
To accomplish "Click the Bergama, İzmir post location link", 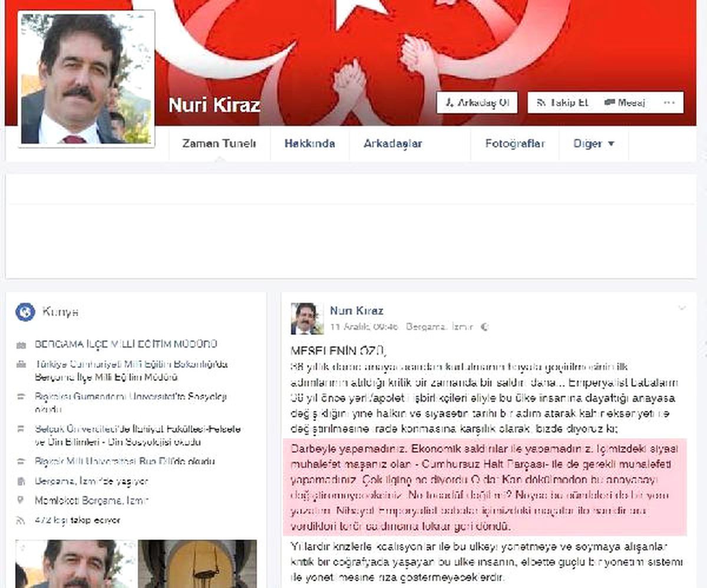I will [440, 326].
